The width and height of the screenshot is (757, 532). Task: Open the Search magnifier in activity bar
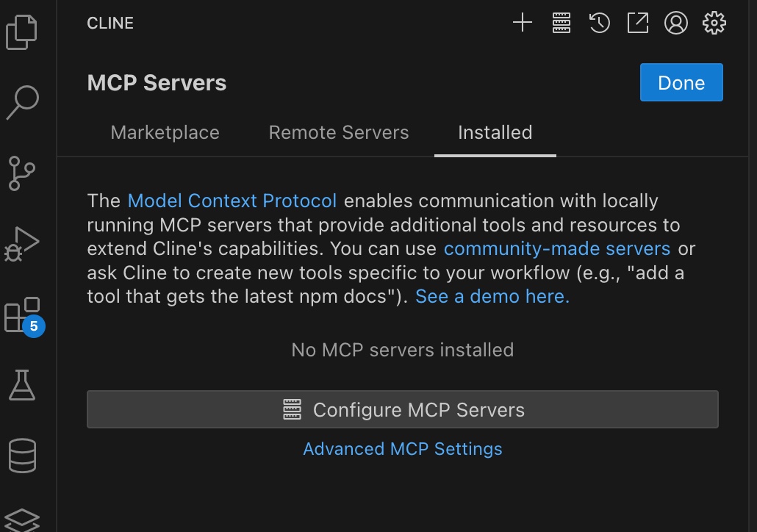pos(22,102)
